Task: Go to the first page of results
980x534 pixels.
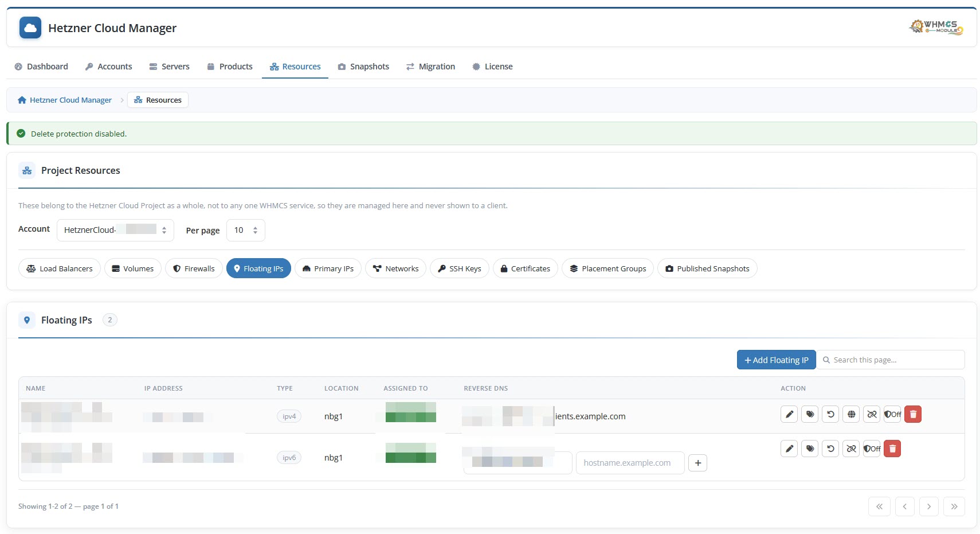Action: click(879, 506)
